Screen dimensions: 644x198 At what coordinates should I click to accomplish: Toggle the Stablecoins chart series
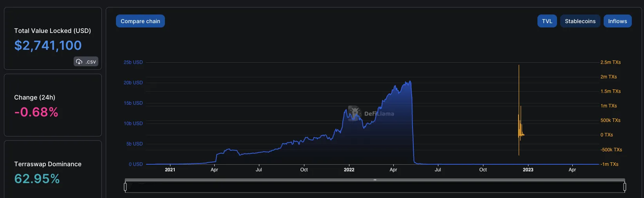click(580, 21)
